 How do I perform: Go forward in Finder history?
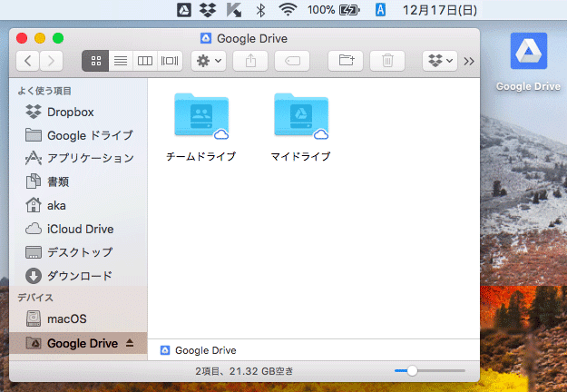pos(51,61)
